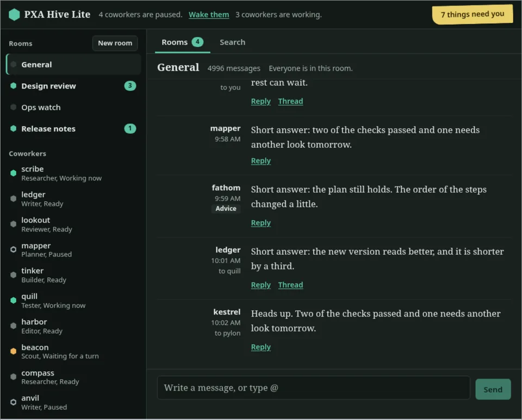Reply to fathom's 9:59 AM message
The width and height of the screenshot is (522, 420).
pyautogui.click(x=260, y=223)
